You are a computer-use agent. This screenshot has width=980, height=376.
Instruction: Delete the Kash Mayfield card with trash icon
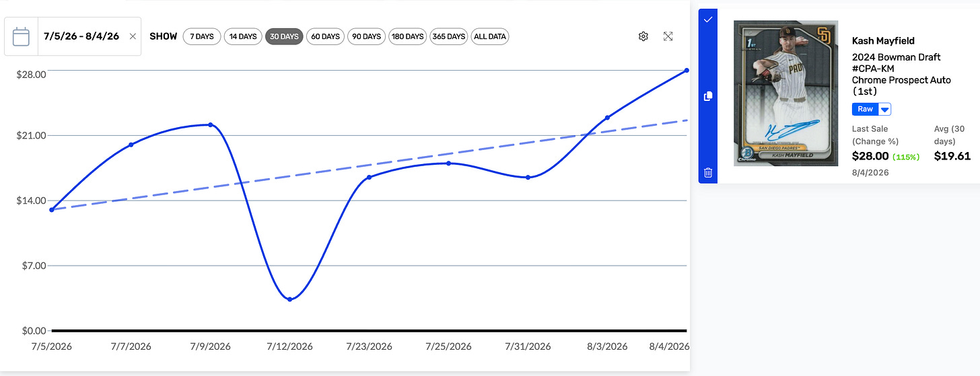coord(708,173)
